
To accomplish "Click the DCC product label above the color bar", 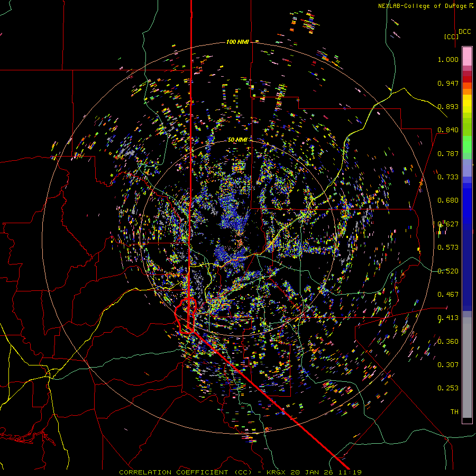I will click(464, 32).
